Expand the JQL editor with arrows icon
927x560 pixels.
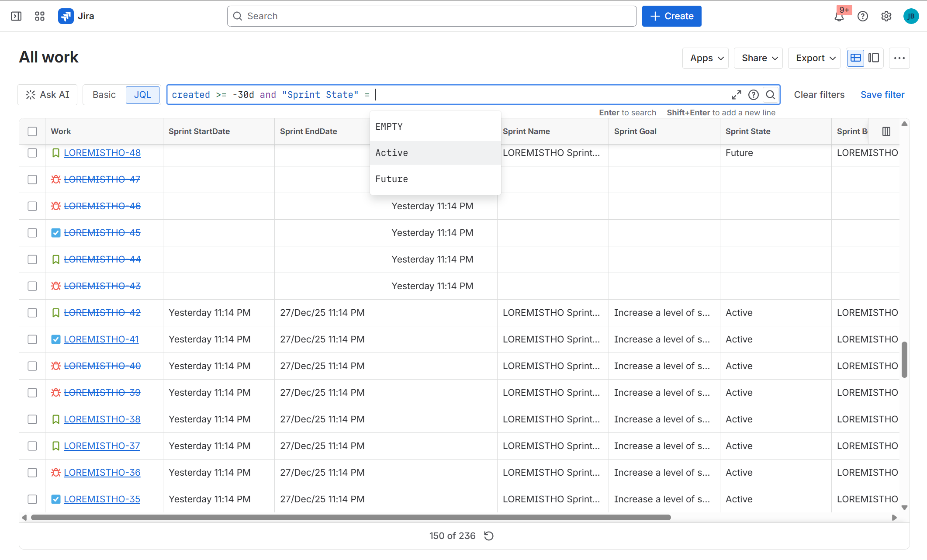click(736, 95)
